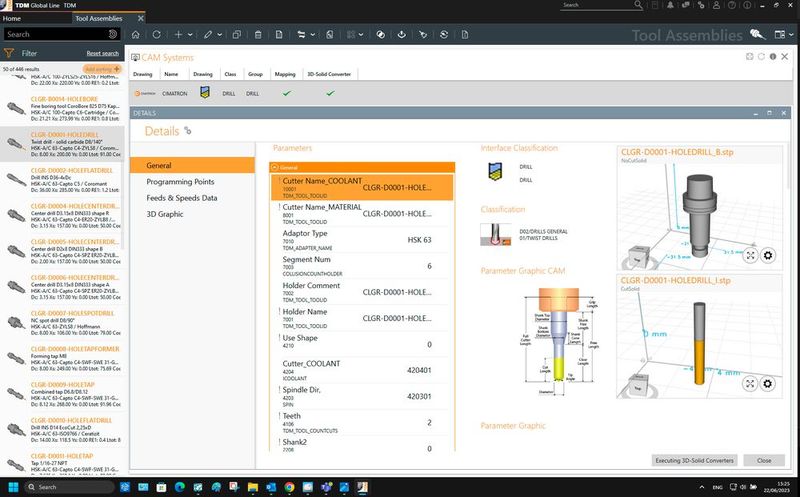
Task: Click the Reset search link
Action: tap(103, 53)
